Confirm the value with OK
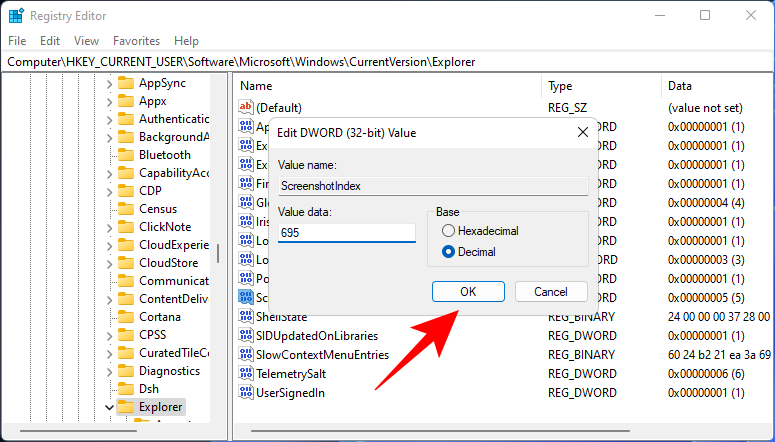 tap(468, 292)
